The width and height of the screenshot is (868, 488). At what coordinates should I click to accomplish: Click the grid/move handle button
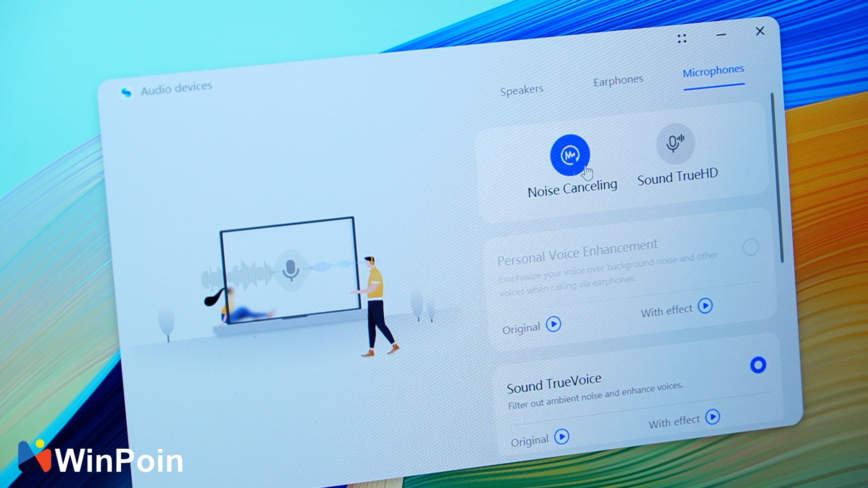[x=683, y=38]
